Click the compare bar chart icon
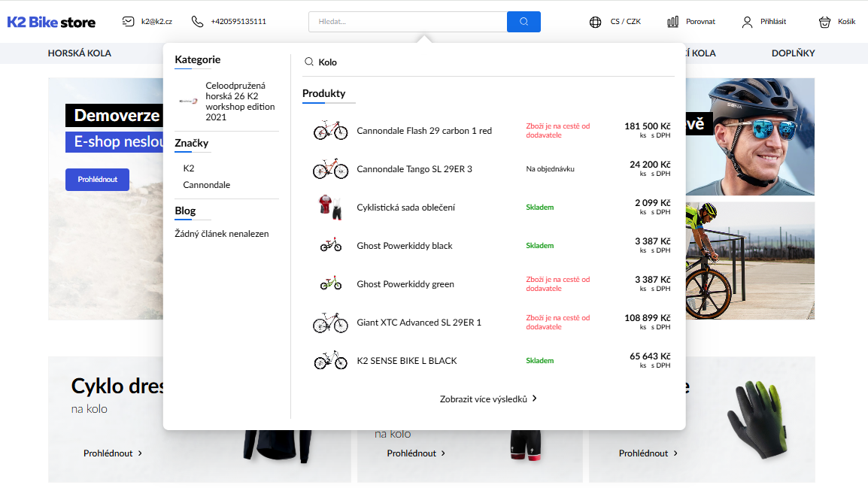Image resolution: width=868 pixels, height=488 pixels. 672,22
